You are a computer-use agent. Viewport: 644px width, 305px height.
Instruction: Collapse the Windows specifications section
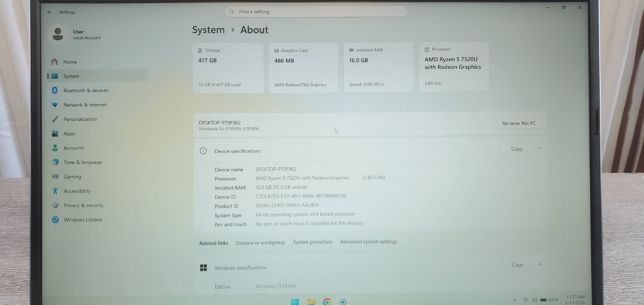541,264
